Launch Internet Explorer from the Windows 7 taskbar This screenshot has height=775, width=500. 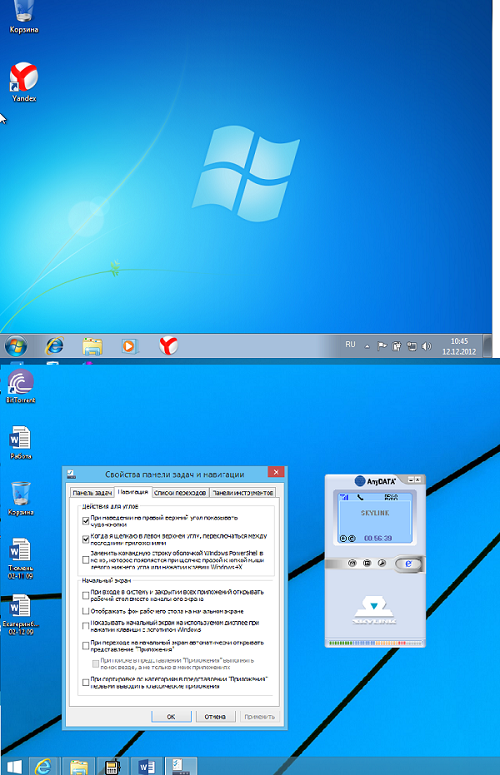pyautogui.click(x=54, y=345)
